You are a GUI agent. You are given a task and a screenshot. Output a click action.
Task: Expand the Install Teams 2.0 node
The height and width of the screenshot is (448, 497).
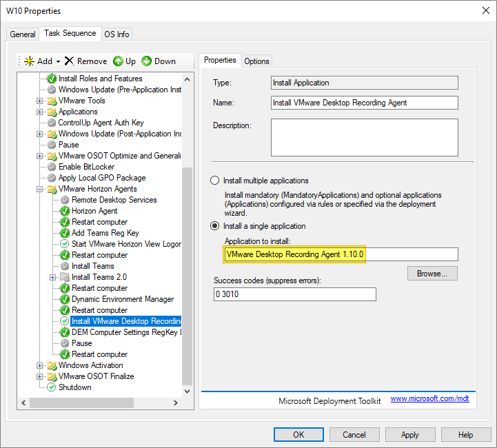tap(53, 277)
